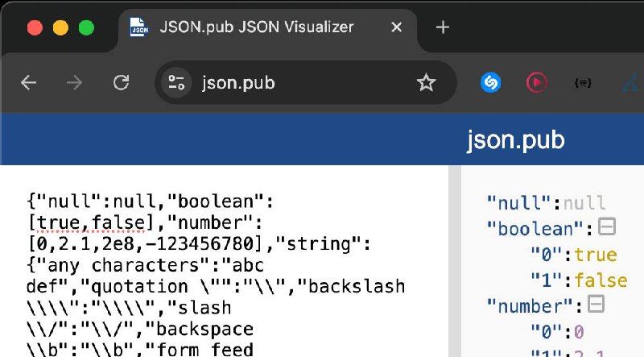Close the JSON.pub JSON Visualizer tab
This screenshot has width=644, height=357.
tap(396, 27)
